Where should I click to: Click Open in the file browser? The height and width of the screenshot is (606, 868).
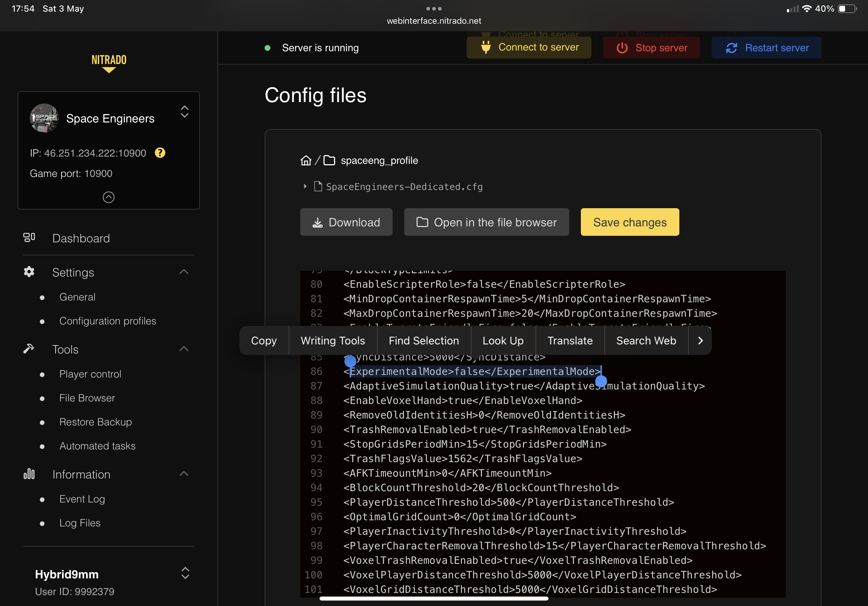487,222
